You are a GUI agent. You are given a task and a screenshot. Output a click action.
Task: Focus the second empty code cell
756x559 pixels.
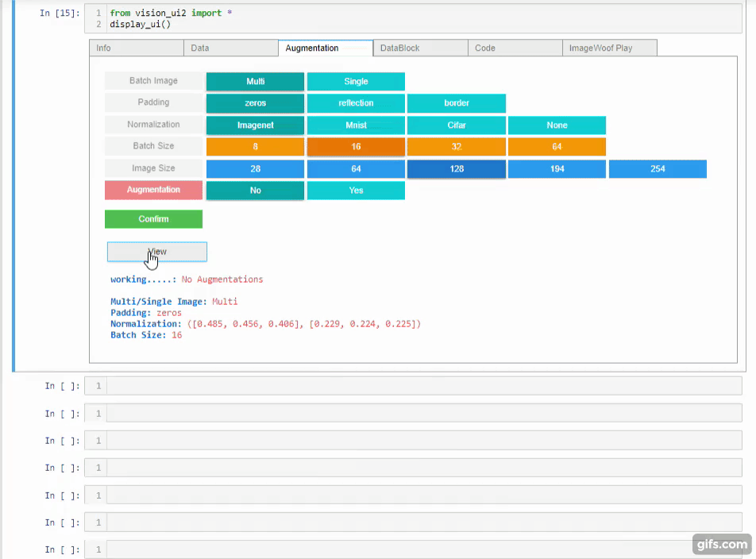coord(413,414)
